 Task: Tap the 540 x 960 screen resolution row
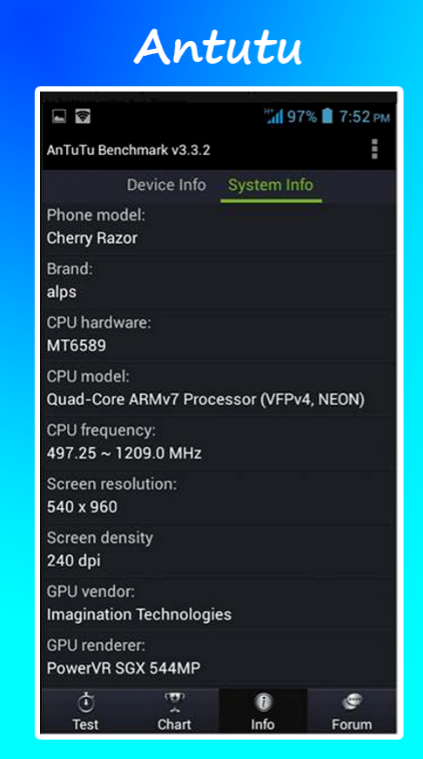219,495
